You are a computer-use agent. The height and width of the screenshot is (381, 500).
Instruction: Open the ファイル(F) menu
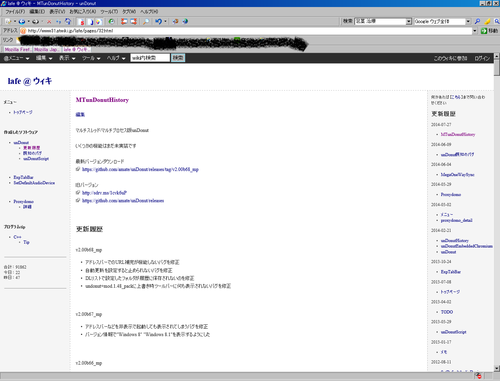click(x=15, y=12)
